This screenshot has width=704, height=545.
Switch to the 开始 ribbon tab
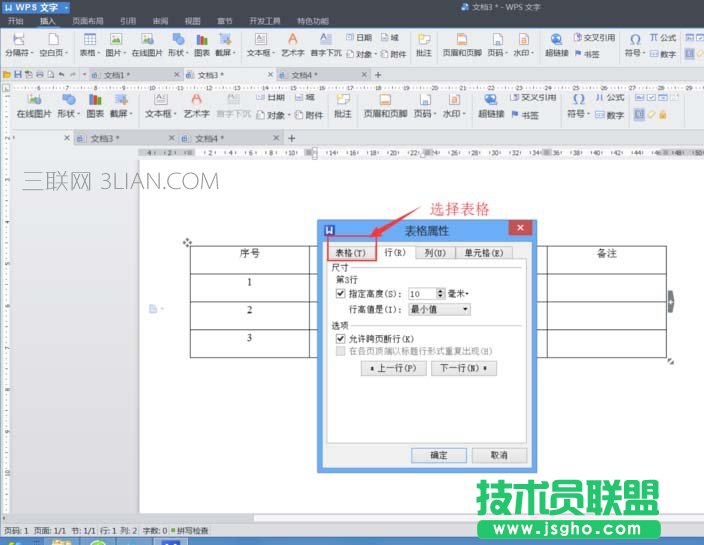[x=15, y=21]
